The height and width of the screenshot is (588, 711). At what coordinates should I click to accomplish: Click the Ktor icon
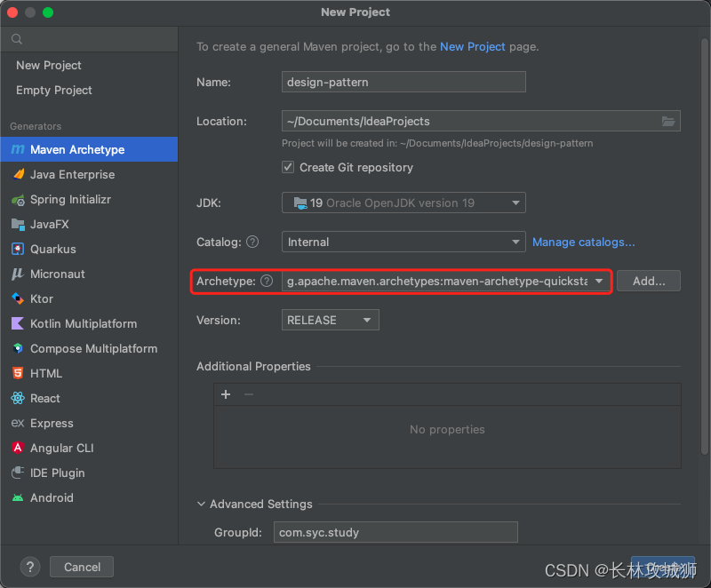[17, 298]
